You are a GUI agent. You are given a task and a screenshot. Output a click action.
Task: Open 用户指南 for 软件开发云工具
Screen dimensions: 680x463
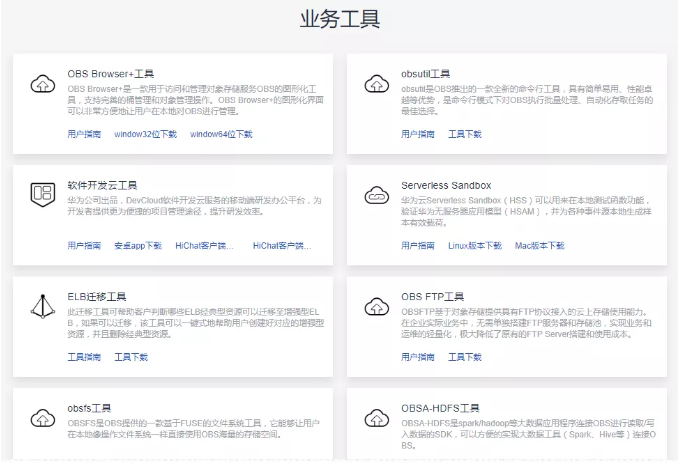tap(84, 246)
